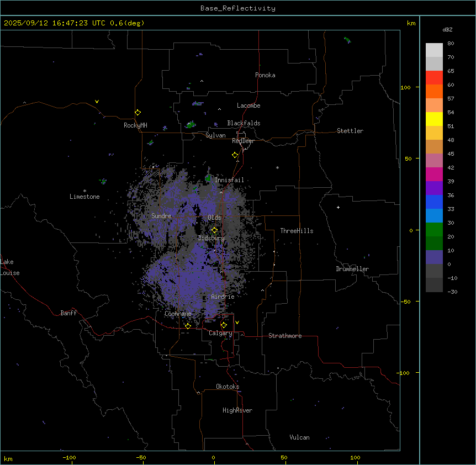The image size is (476, 465).
Task: Click the Lake Louise label
Action: (x=10, y=267)
